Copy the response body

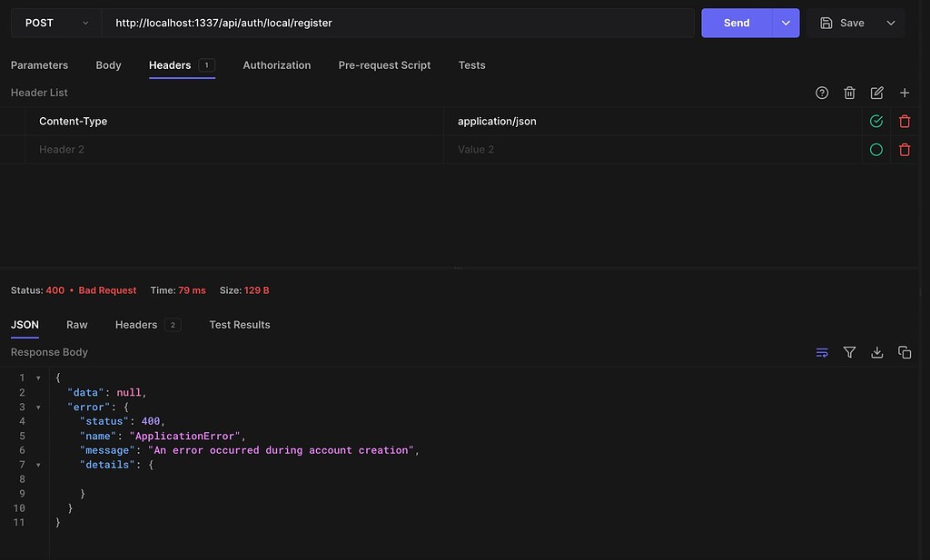[905, 352]
